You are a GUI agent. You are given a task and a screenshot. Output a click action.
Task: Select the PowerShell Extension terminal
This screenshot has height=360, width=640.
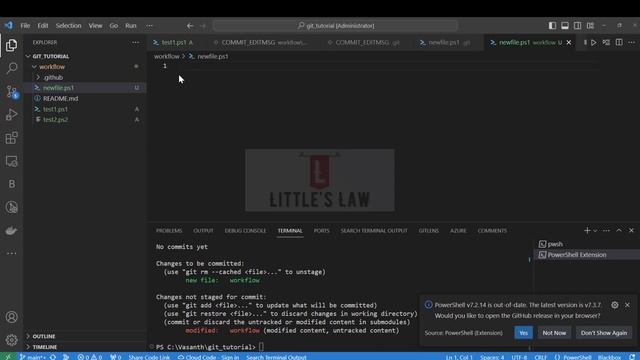coord(587,255)
